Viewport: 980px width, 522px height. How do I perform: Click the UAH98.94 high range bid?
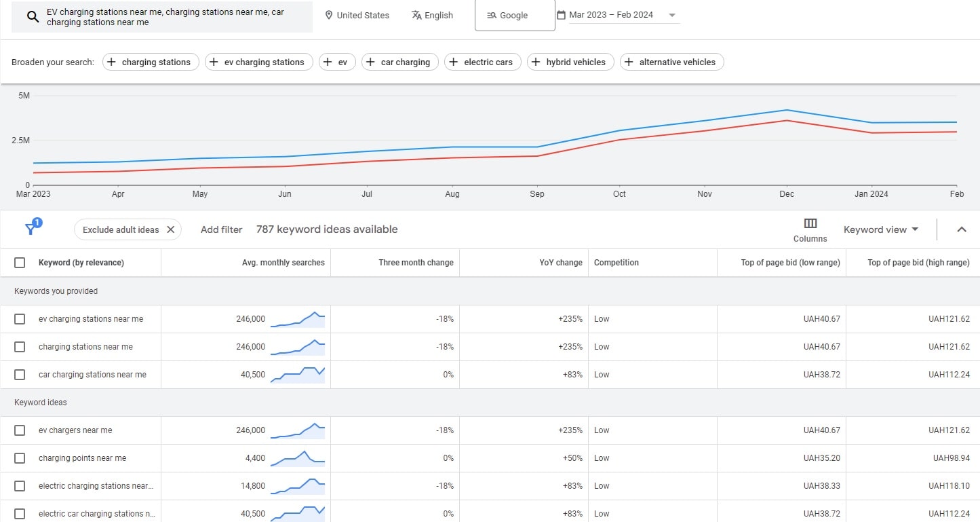pyautogui.click(x=952, y=458)
